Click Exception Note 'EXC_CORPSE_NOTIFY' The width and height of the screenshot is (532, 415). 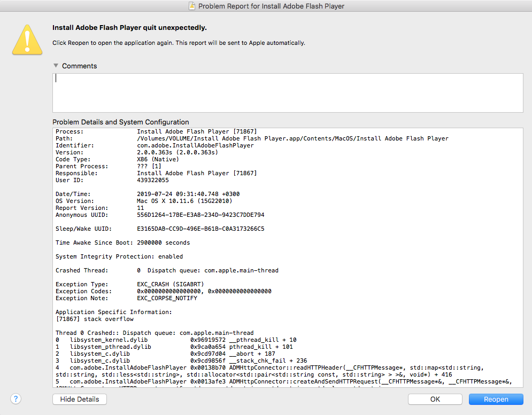(x=167, y=299)
